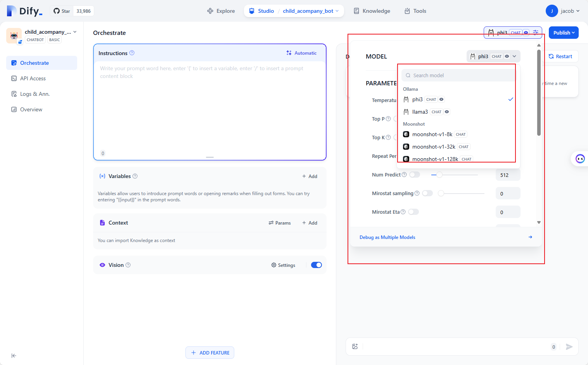Click the send message arrow icon
Image resolution: width=588 pixels, height=365 pixels.
pos(569,347)
